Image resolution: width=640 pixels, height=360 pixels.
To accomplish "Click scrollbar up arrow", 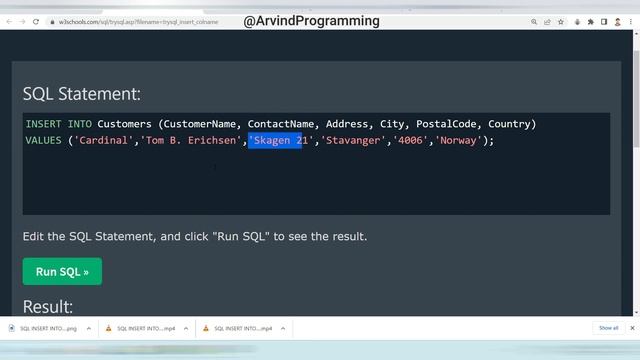I will pyautogui.click(x=636, y=33).
